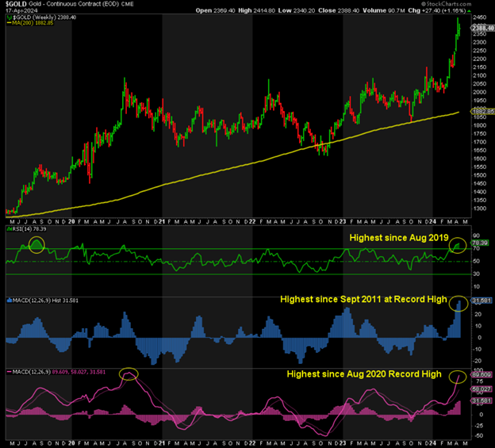The height and width of the screenshot is (448, 495).
Task: Click the -25 label on bottom MACD axis
Action: pos(478,426)
